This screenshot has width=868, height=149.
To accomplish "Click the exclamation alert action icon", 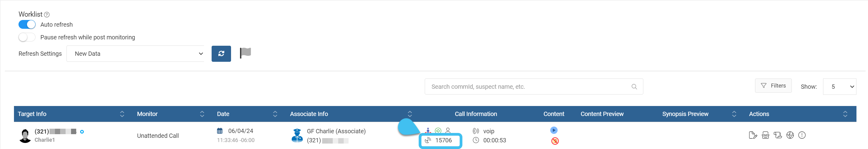I will point(802,135).
